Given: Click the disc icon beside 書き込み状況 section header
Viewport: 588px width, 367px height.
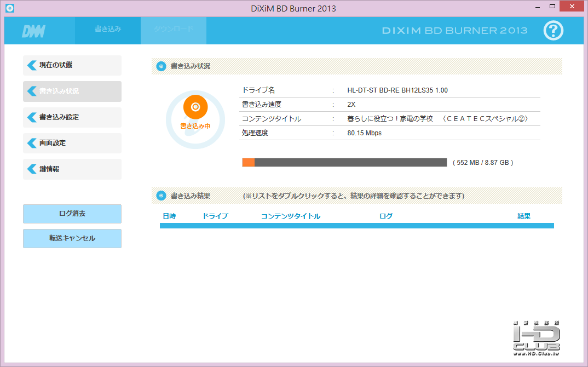Looking at the screenshot, I should [x=161, y=66].
